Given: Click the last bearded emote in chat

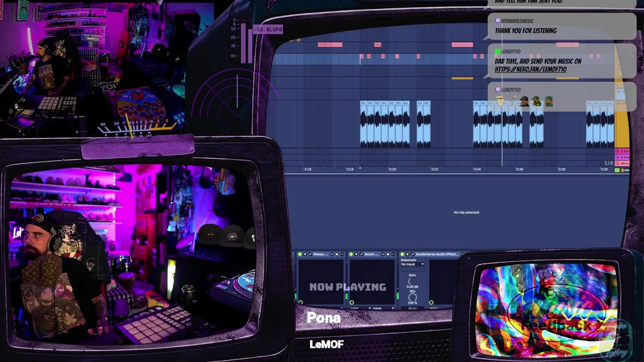Looking at the screenshot, I should coord(549,101).
